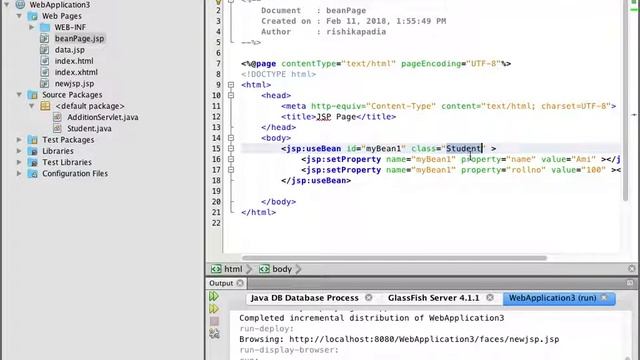Expand the Libraries node
This screenshot has height=360, width=640.
tap(19, 151)
